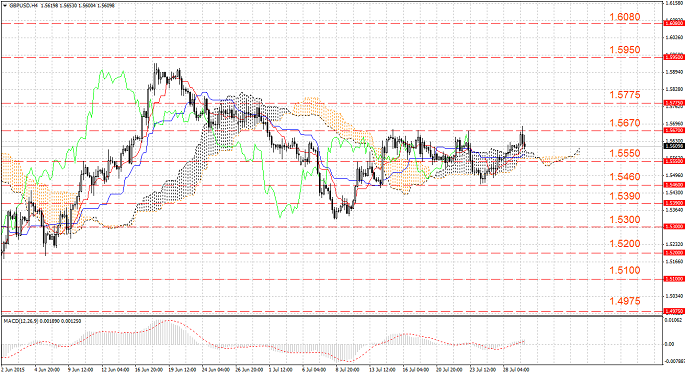Click the 1.4975 lowest level label
The width and height of the screenshot is (685, 374).
pyautogui.click(x=625, y=301)
